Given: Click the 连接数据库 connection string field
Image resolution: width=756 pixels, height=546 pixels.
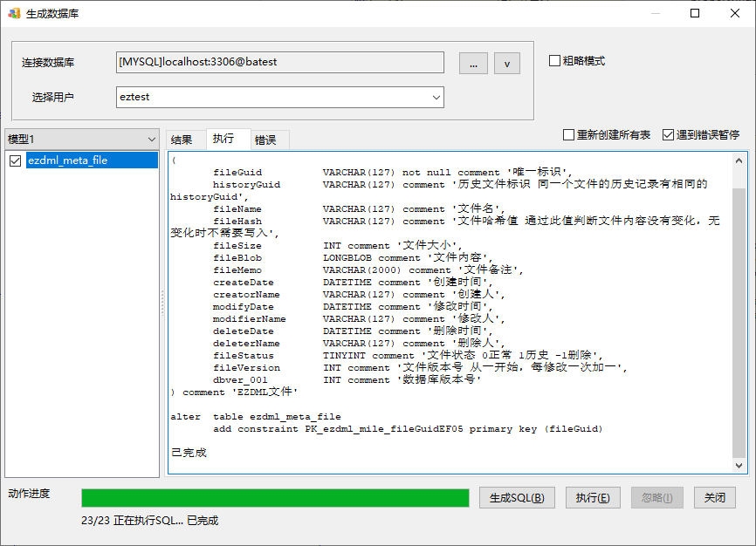Looking at the screenshot, I should pyautogui.click(x=279, y=62).
